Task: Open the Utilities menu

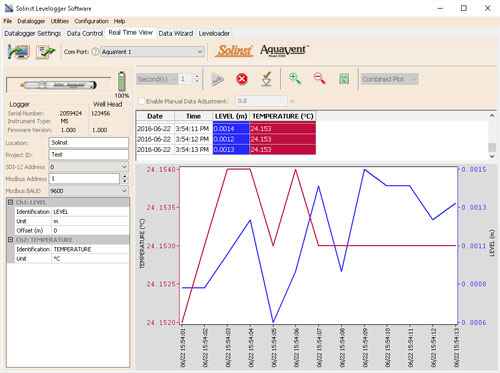Action: coord(60,21)
